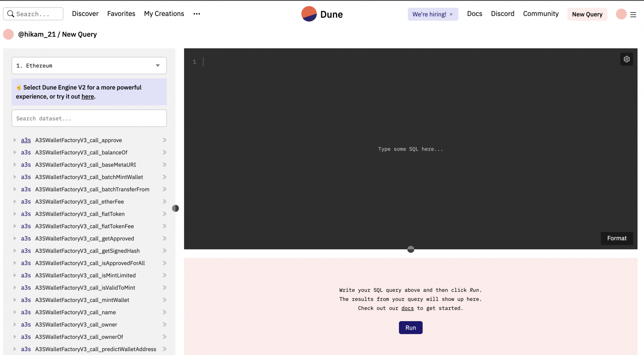Open your profile avatar menu
This screenshot has height=355, width=644.
[621, 14]
